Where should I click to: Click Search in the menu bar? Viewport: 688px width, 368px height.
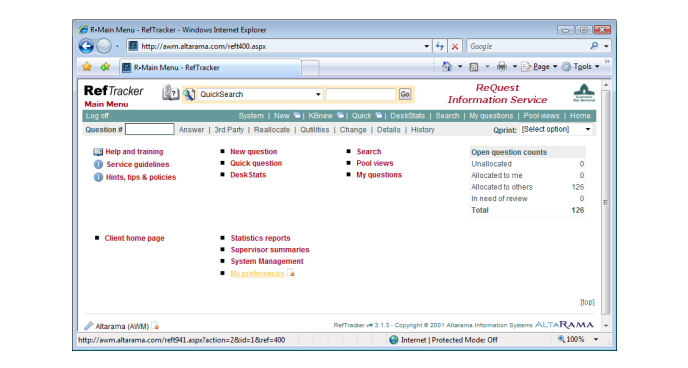point(447,116)
